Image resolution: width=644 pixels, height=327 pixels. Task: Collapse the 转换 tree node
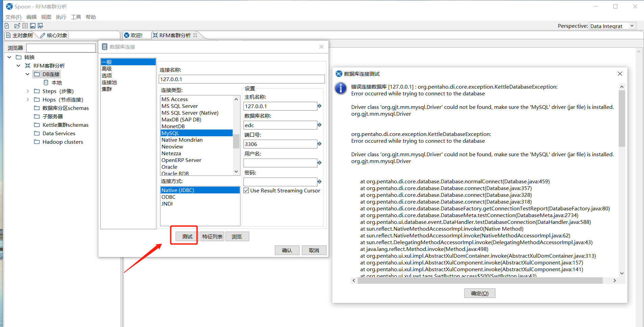[x=9, y=57]
